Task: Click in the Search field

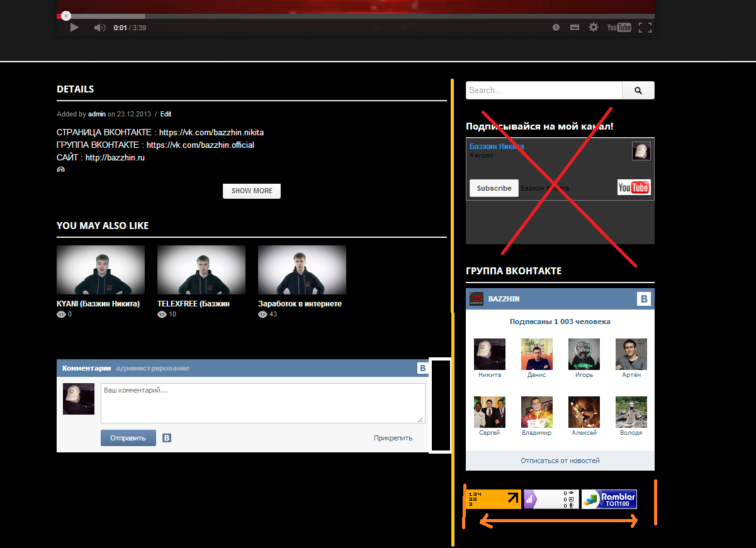Action: 544,91
